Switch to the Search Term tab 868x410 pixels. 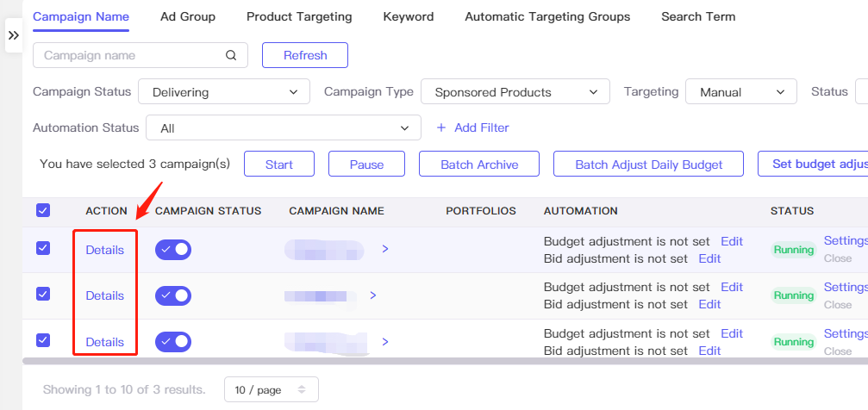(698, 16)
